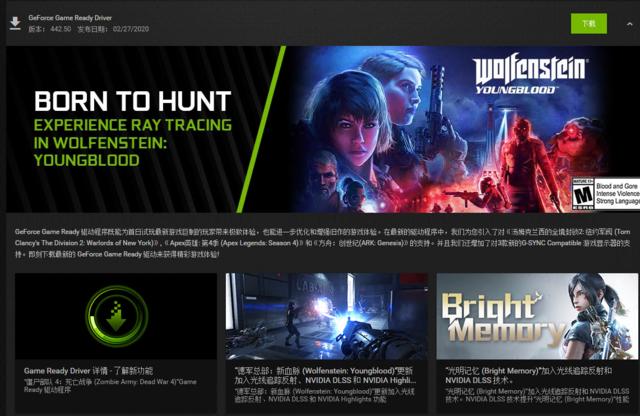The height and width of the screenshot is (416, 640).
Task: Click the GeForce Game Ready Driver title
Action: 70,18
